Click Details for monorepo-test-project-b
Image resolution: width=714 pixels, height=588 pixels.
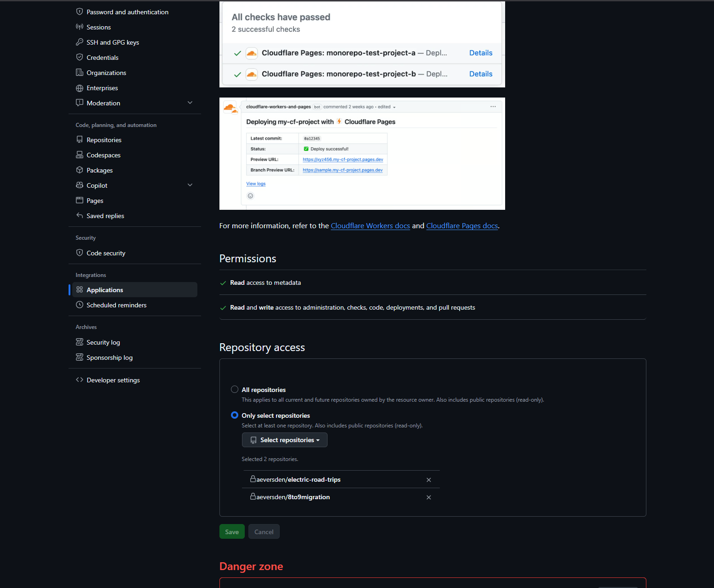481,74
